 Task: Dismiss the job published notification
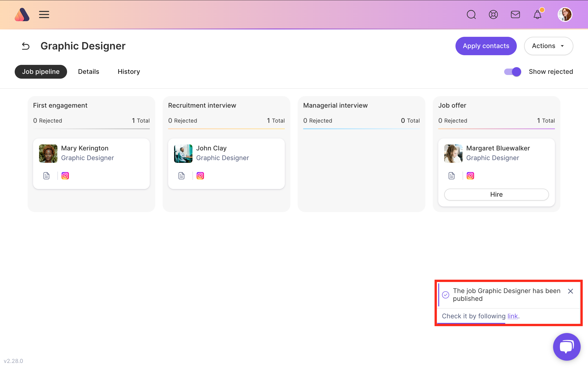coord(571,291)
